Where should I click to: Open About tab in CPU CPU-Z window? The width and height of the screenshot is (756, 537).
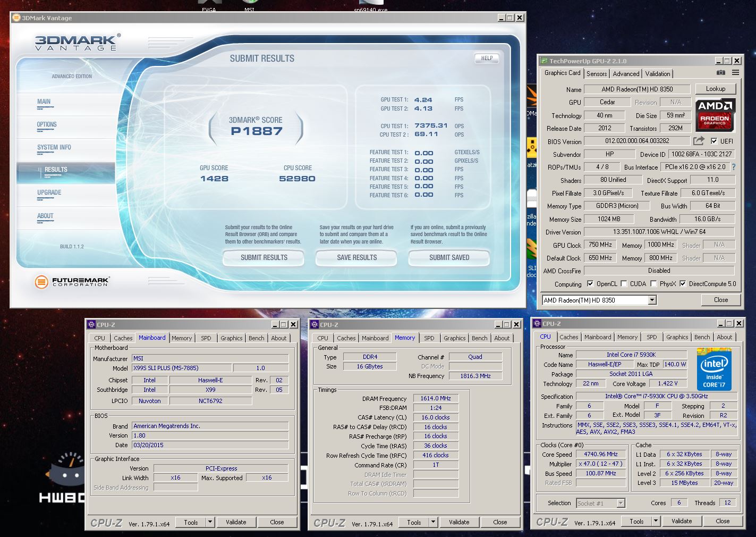725,337
